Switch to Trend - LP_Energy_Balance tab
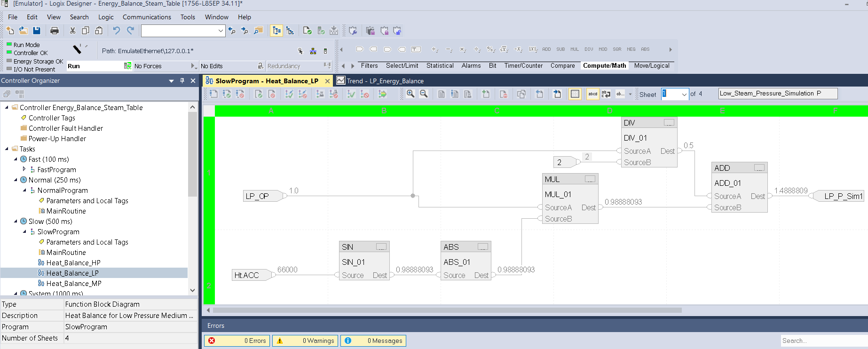 click(380, 81)
